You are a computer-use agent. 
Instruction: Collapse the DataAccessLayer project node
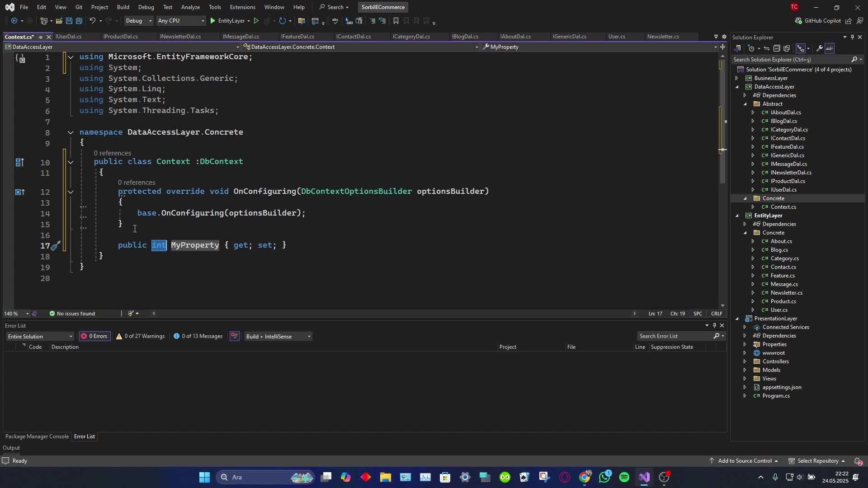point(736,87)
